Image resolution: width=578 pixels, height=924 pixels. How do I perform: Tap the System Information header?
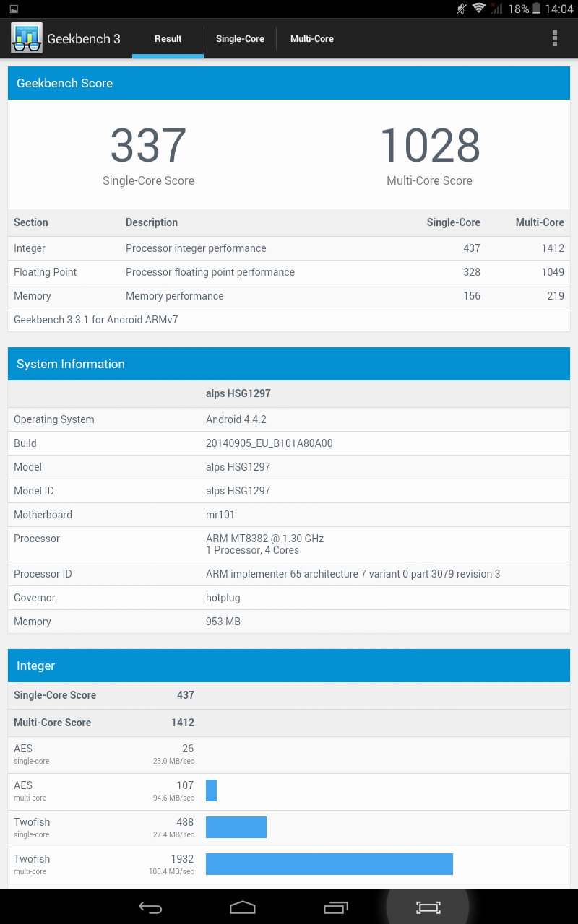[288, 364]
